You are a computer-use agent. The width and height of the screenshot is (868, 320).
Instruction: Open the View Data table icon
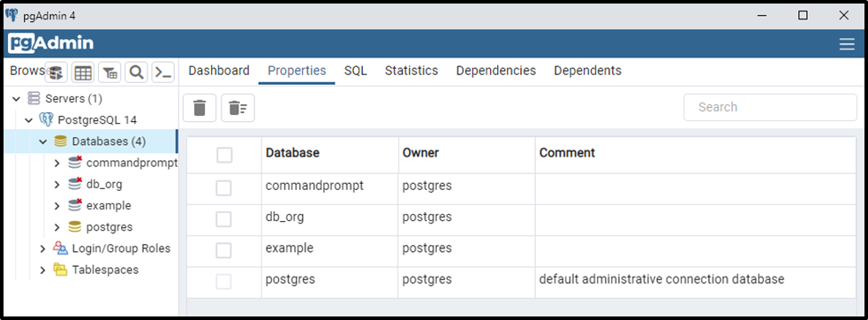point(83,72)
